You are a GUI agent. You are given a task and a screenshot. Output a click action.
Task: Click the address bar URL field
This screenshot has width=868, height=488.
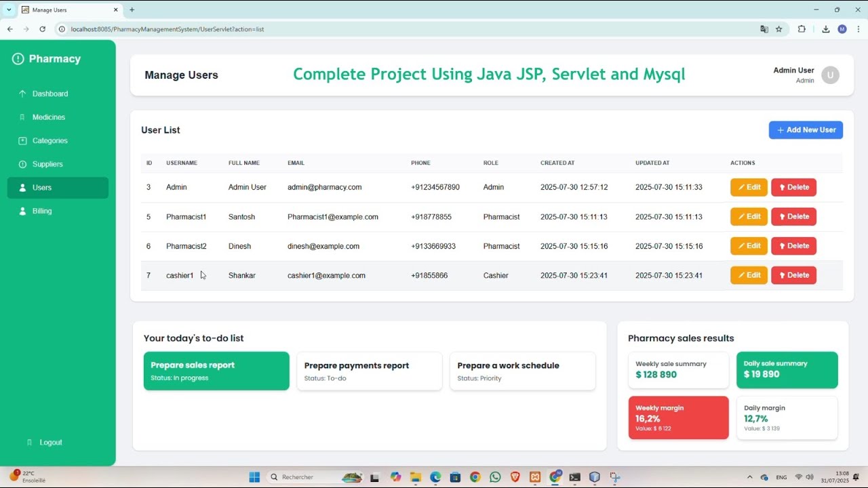coord(407,29)
